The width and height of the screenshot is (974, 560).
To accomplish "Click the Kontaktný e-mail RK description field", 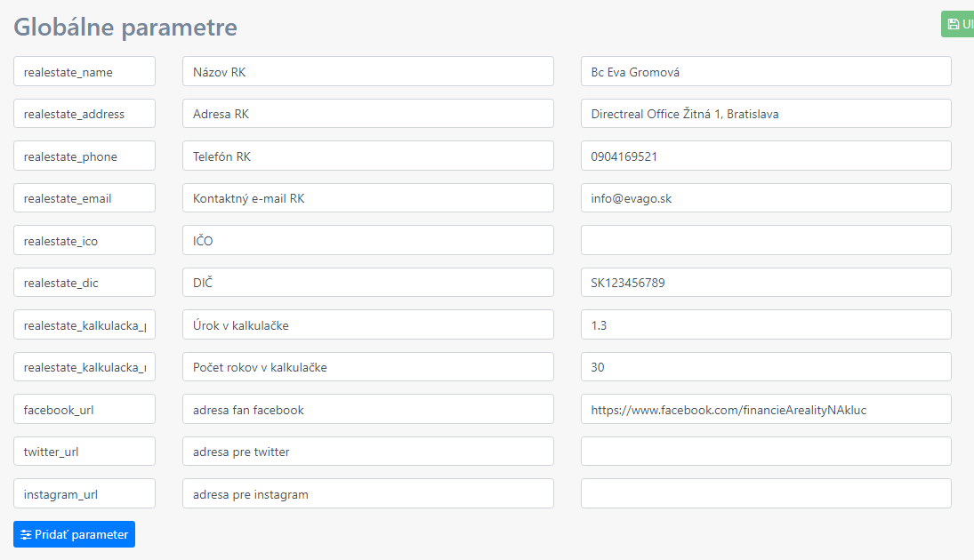I will click(x=367, y=198).
